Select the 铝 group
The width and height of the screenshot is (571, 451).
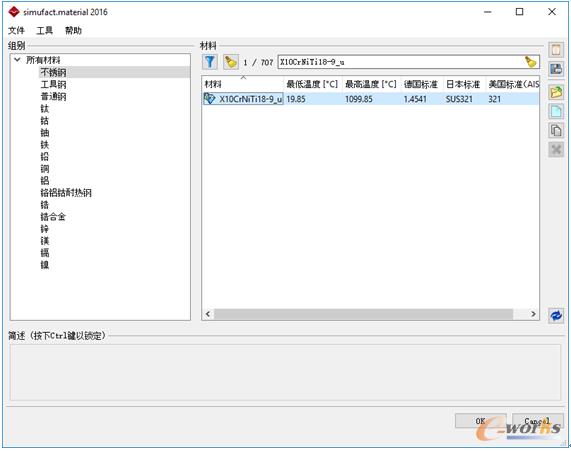pyautogui.click(x=44, y=181)
